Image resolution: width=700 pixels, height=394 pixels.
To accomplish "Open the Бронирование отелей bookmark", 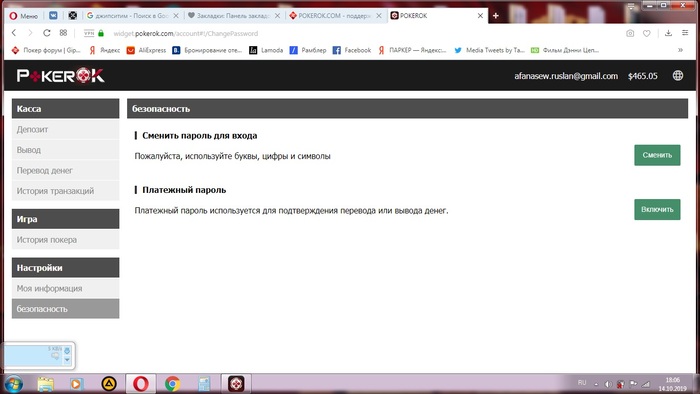I will [207, 50].
